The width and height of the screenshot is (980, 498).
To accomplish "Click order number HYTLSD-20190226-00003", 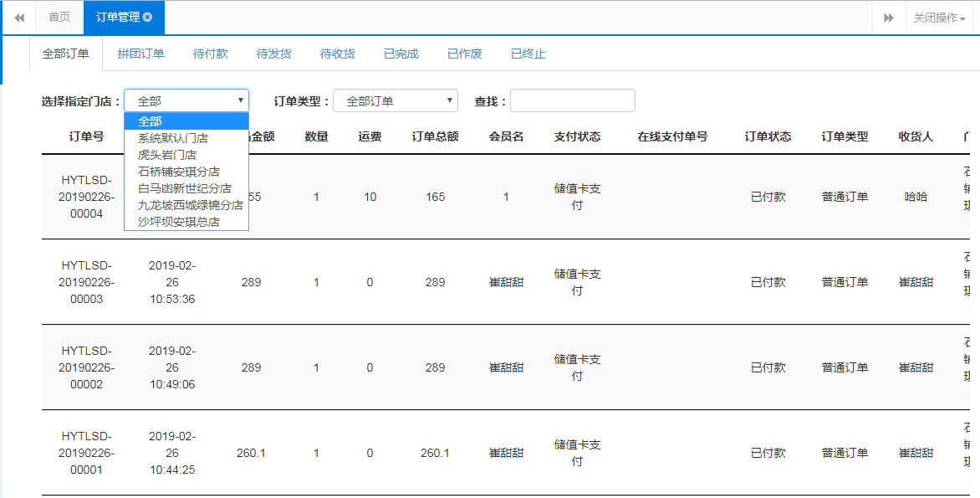I will 86,282.
